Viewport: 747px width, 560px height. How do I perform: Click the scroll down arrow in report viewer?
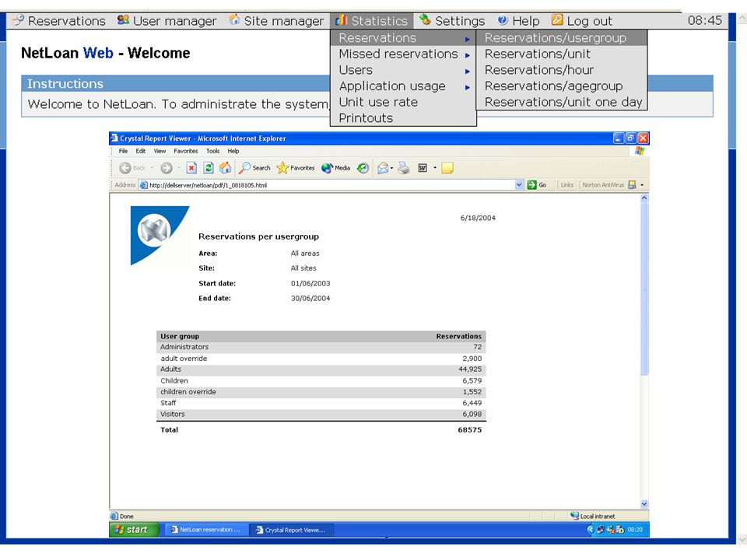pyautogui.click(x=644, y=504)
